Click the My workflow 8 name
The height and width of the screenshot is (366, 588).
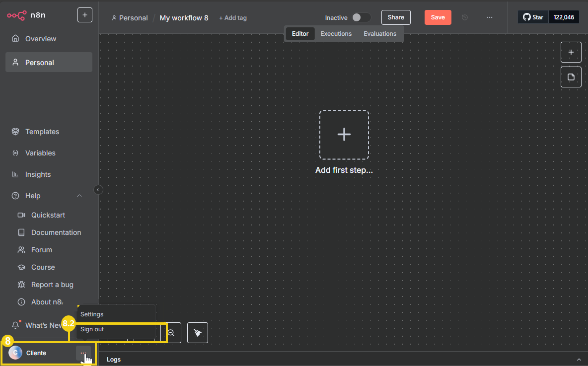[x=184, y=17]
